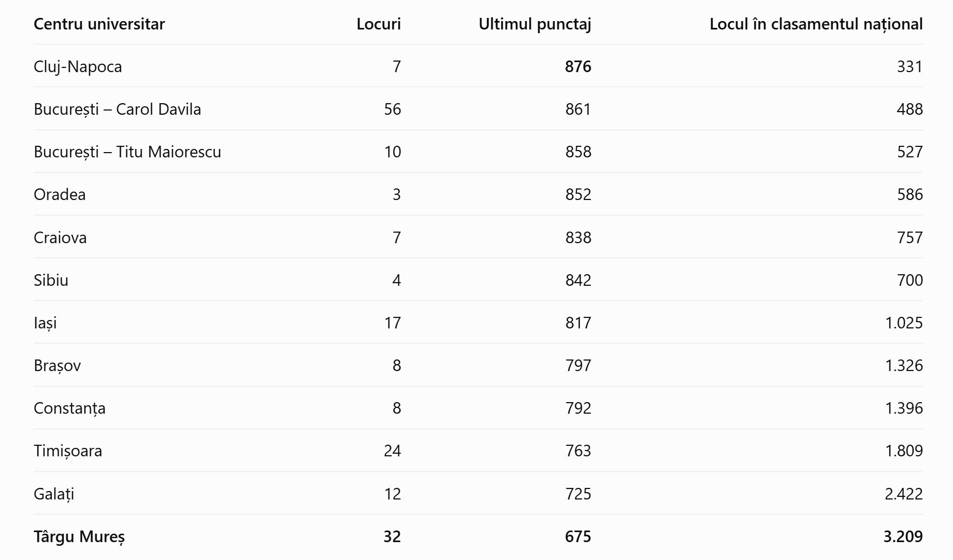Click the Centru universitar column header
Viewport: 953px width, 560px height.
[x=99, y=24]
